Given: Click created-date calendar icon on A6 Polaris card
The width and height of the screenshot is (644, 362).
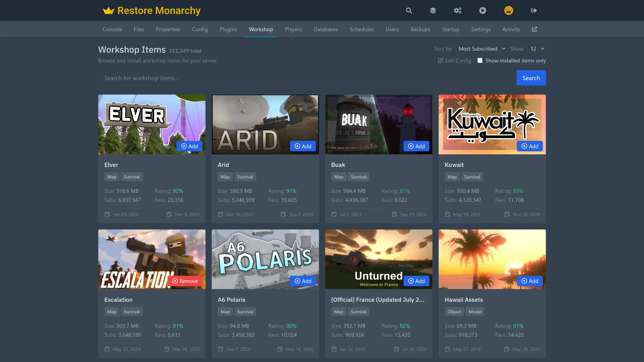Looking at the screenshot, I should [x=221, y=349].
